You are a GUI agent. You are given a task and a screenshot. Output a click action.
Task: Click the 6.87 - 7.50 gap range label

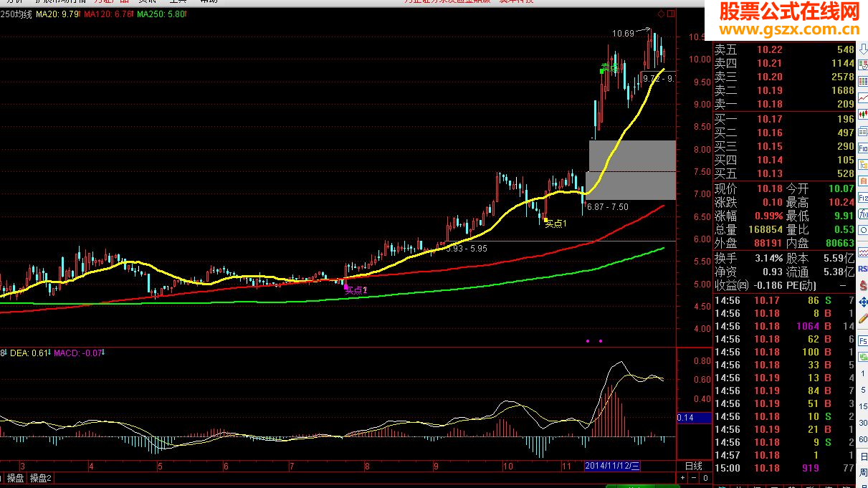[x=607, y=207]
